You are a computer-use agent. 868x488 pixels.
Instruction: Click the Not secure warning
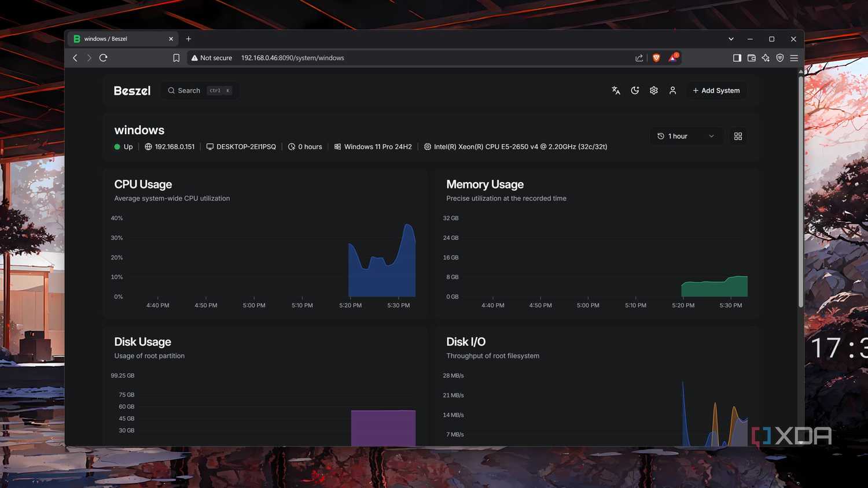pos(212,58)
